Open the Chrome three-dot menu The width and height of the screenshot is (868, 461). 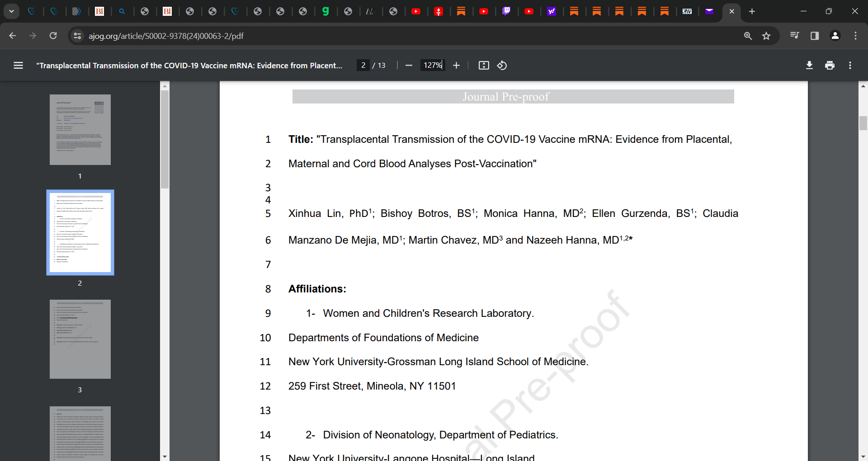click(855, 36)
